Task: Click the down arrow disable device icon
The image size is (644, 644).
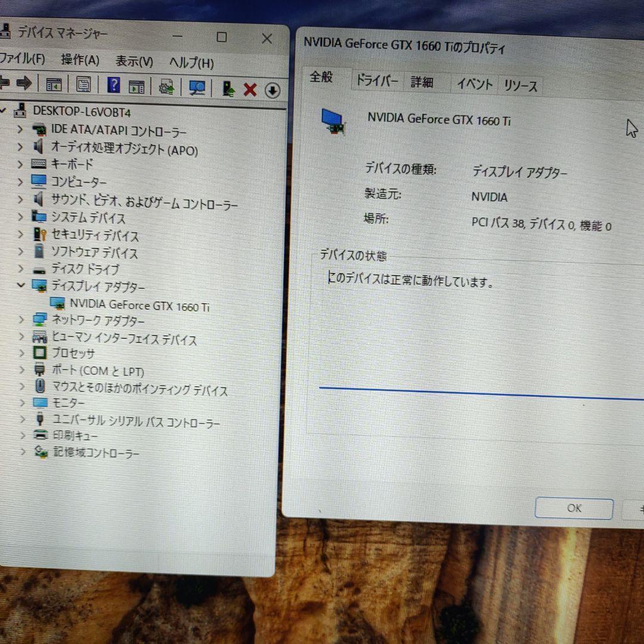Action: 272,91
